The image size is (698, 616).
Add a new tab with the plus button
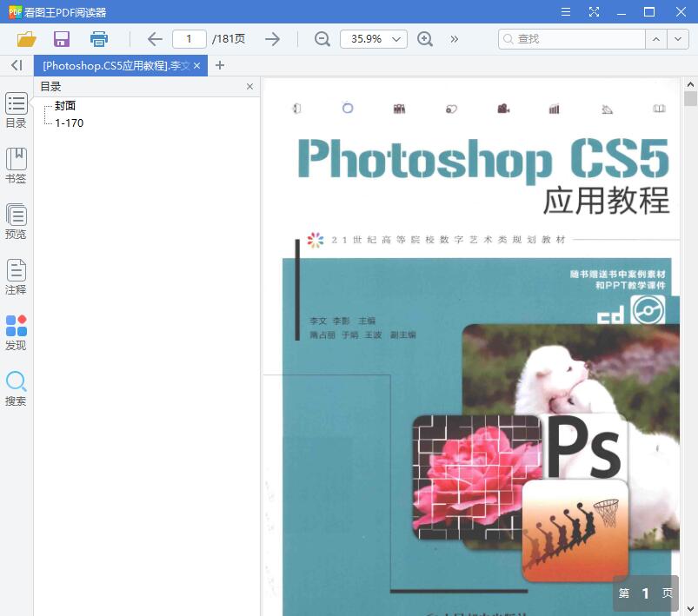[x=219, y=65]
